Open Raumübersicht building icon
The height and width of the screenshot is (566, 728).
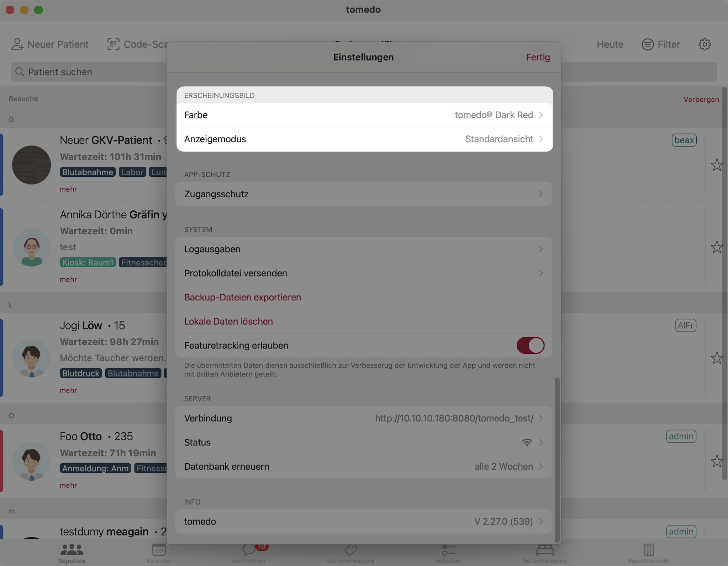pyautogui.click(x=649, y=550)
